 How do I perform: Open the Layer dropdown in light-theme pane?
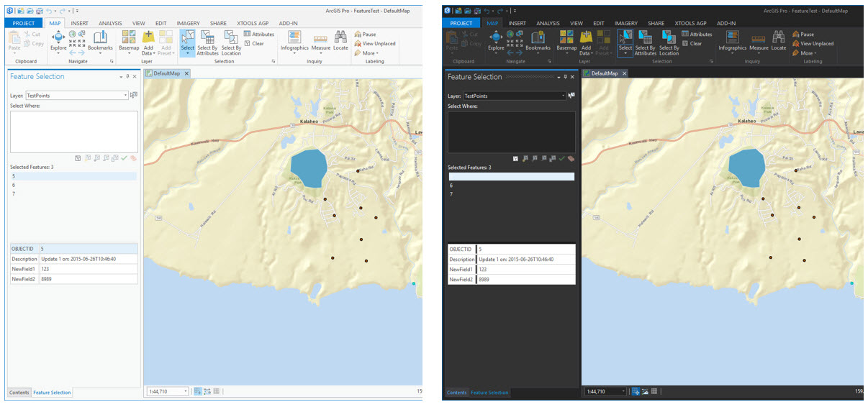(125, 95)
